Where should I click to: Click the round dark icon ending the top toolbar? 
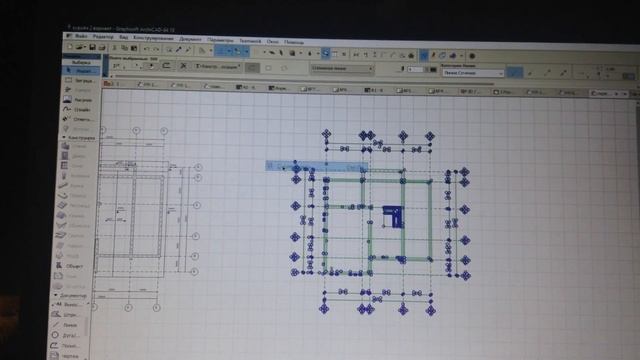point(472,56)
